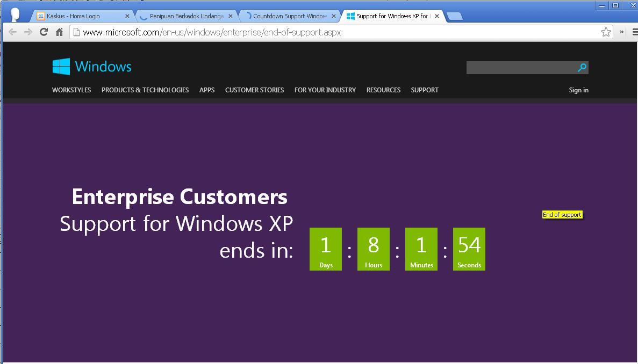Restore down the Chrome window
This screenshot has width=638, height=364.
point(615,6)
